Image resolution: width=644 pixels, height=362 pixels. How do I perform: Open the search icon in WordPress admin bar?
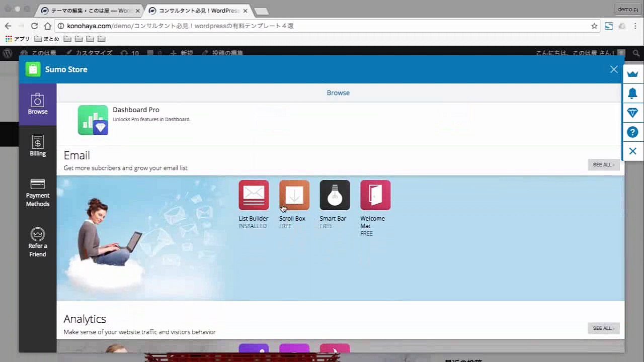click(x=636, y=53)
